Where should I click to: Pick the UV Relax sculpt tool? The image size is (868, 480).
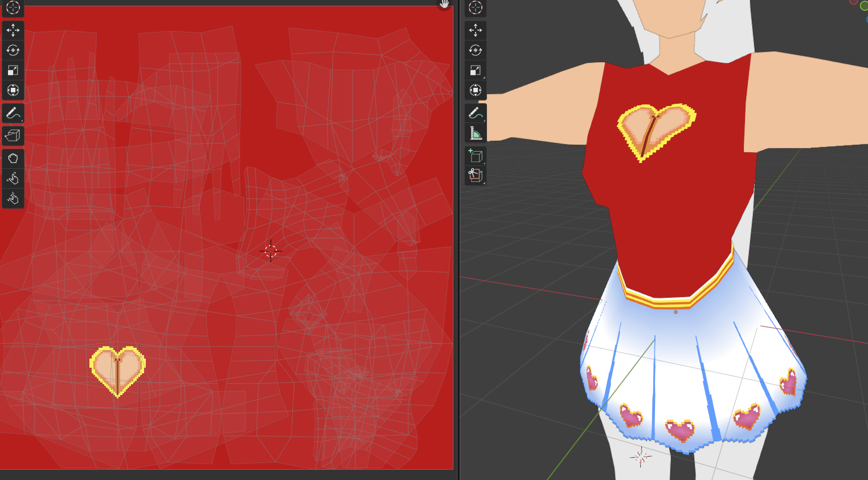[13, 178]
